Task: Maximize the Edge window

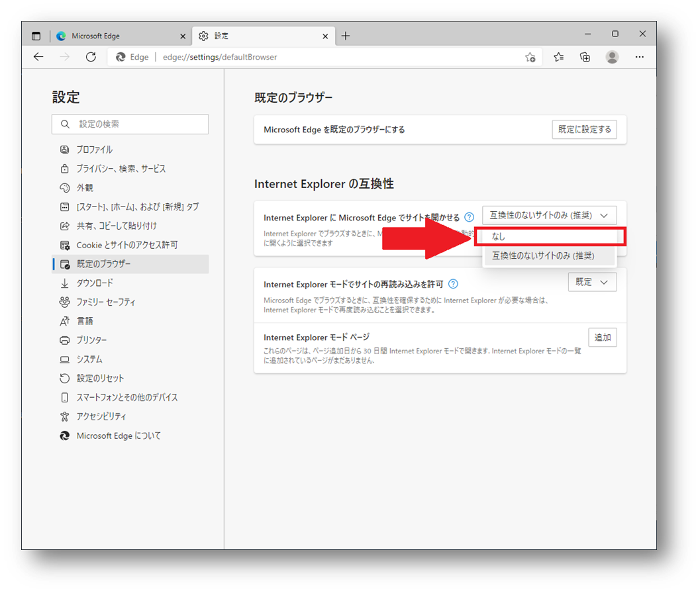Action: [615, 34]
